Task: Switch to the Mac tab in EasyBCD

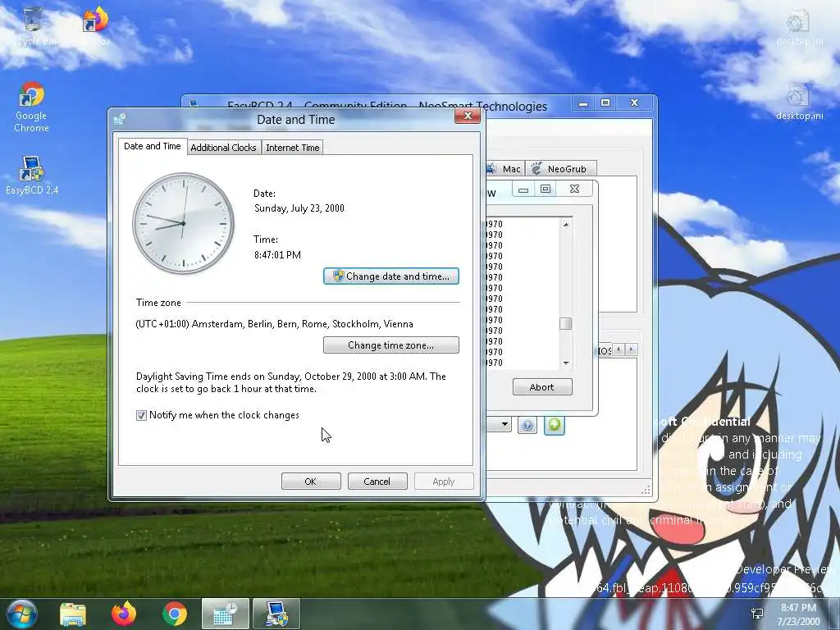Action: click(505, 169)
